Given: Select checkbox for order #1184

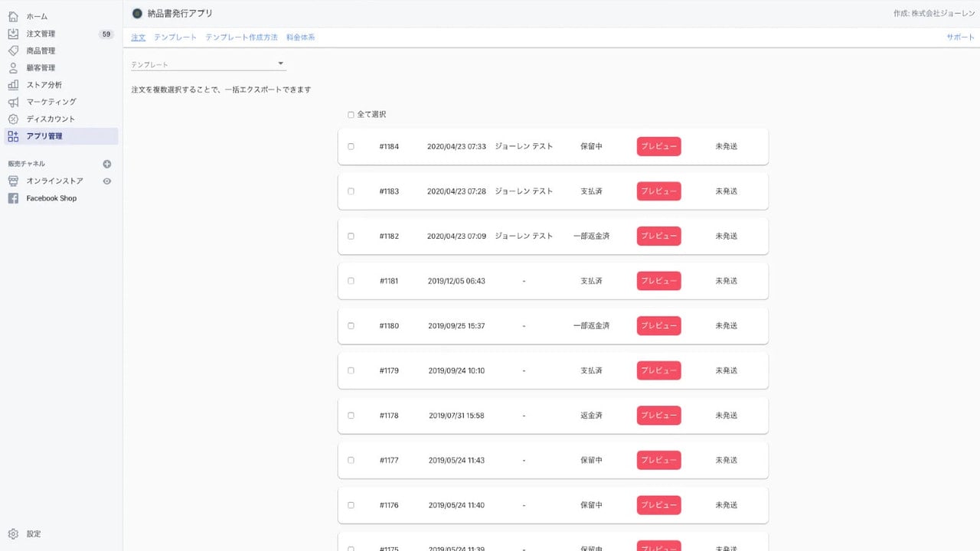Looking at the screenshot, I should click(351, 146).
